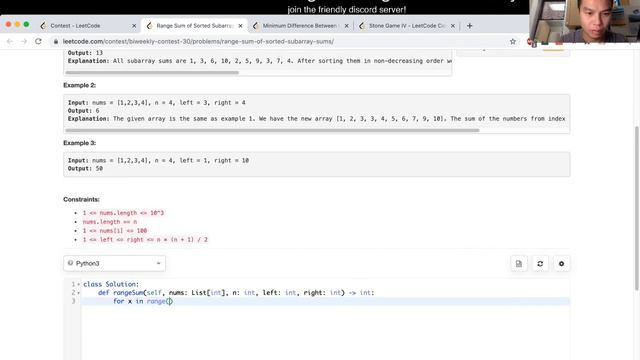Close the Minimum Difference Between tab
Viewport: 640px width, 360px height.
tap(347, 26)
